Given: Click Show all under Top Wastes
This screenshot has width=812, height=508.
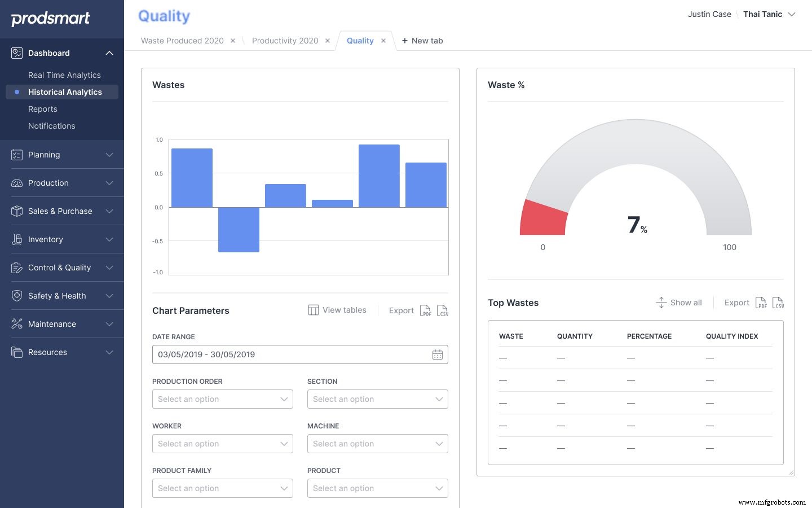Looking at the screenshot, I should 679,303.
